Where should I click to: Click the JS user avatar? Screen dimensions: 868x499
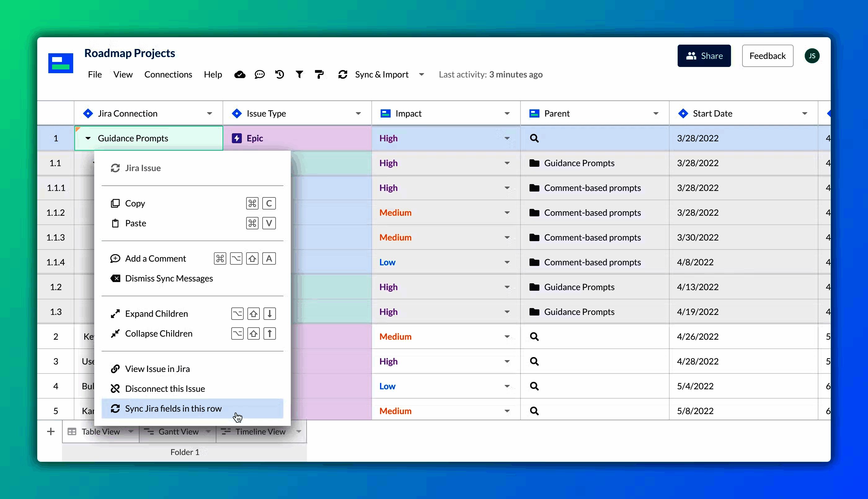812,56
